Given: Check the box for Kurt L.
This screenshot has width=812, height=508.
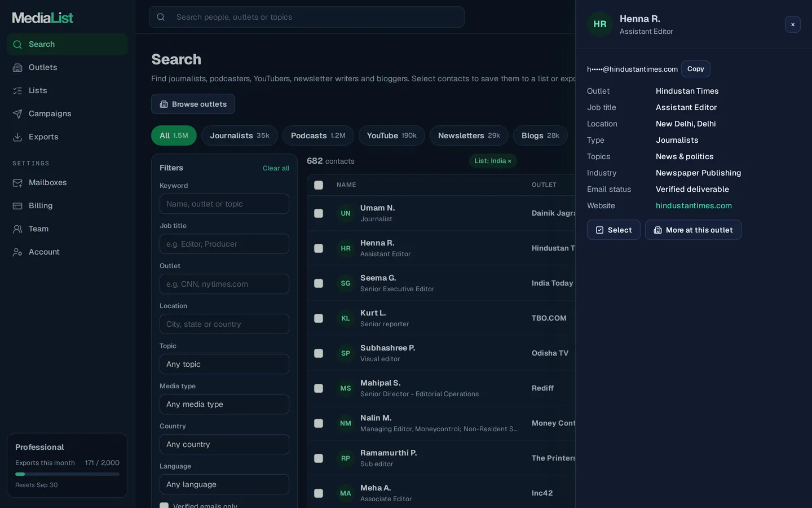Looking at the screenshot, I should click(x=319, y=318).
